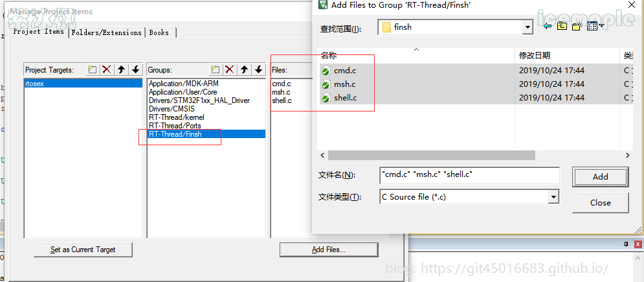Select cmd.c in the Files list
644x282 pixels.
pos(282,84)
